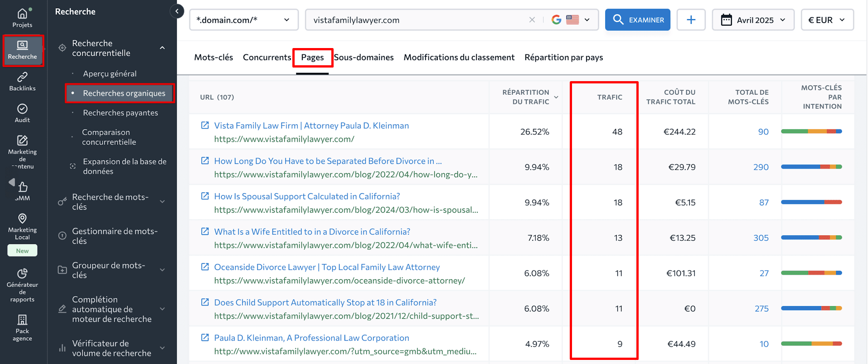Open How Is Spousal Support Calculated link

click(x=307, y=196)
